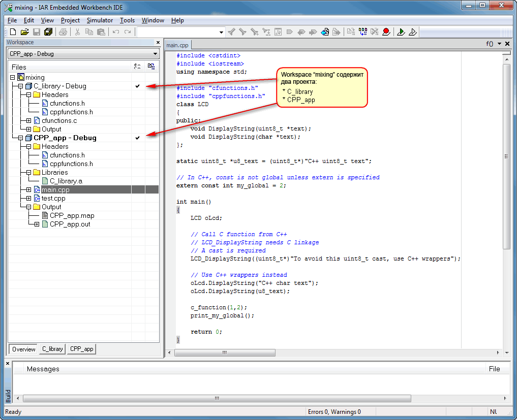Click the Save All toolbar icon

tap(48, 32)
